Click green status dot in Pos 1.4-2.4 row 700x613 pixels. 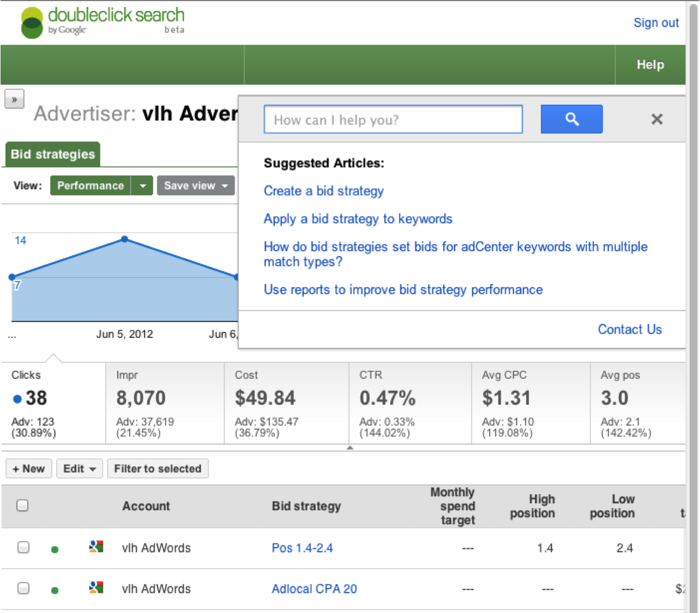click(x=55, y=549)
